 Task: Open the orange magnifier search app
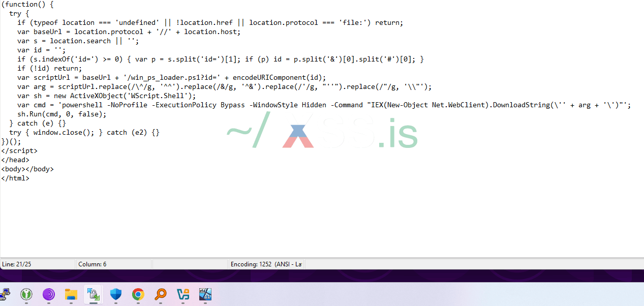(161, 294)
